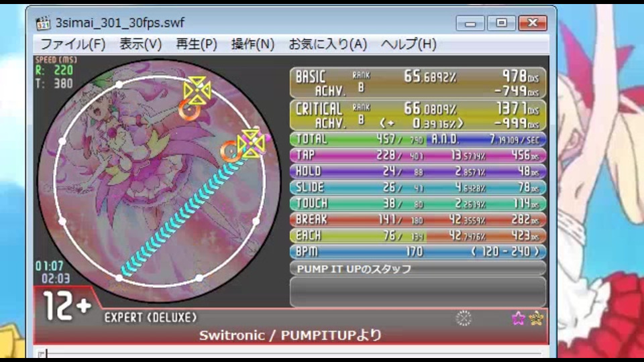Click the EACH statistics row
Viewport: 644px width, 362px height.
coord(418,235)
